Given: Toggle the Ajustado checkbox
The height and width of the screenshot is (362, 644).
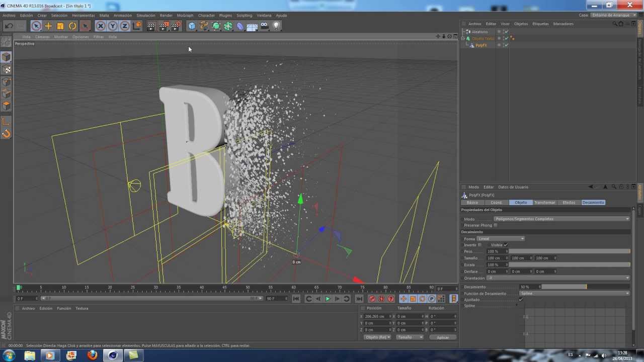Looking at the screenshot, I should 521,300.
